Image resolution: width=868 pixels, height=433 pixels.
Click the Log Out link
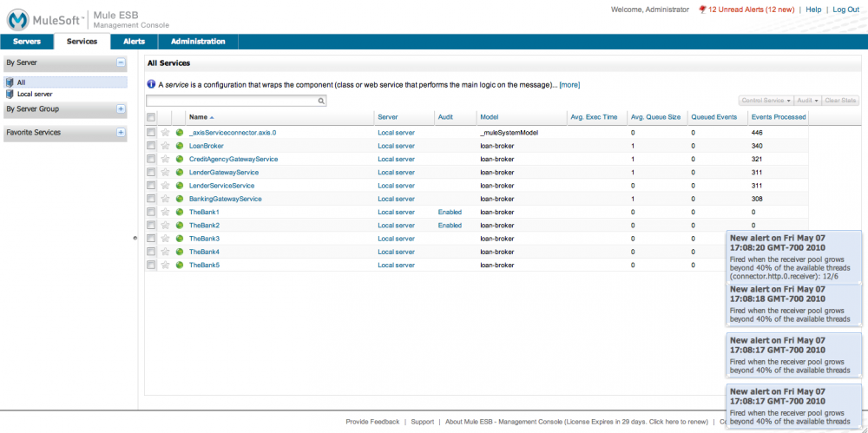pos(845,10)
